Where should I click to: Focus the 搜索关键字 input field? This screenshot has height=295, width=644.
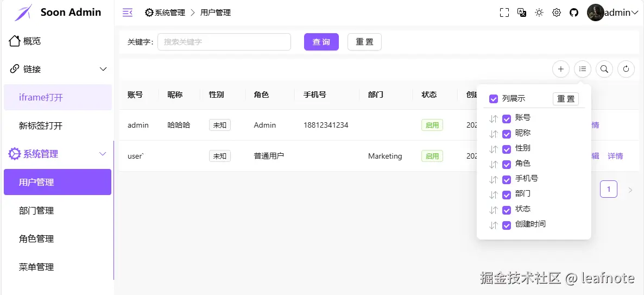click(x=224, y=42)
